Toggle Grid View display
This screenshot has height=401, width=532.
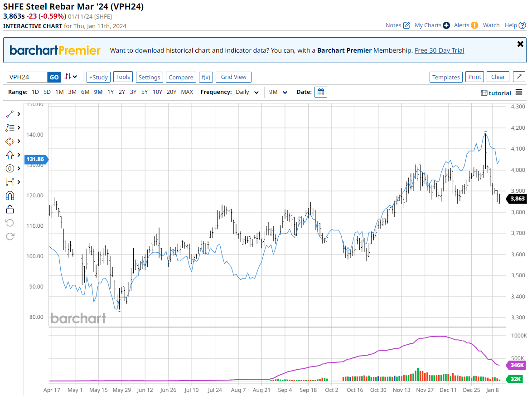(233, 77)
